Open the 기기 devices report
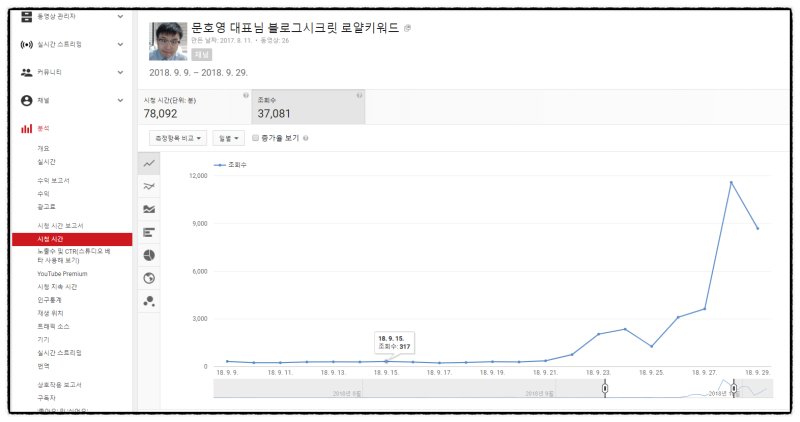Screen dimensions: 800x422 coord(43,340)
